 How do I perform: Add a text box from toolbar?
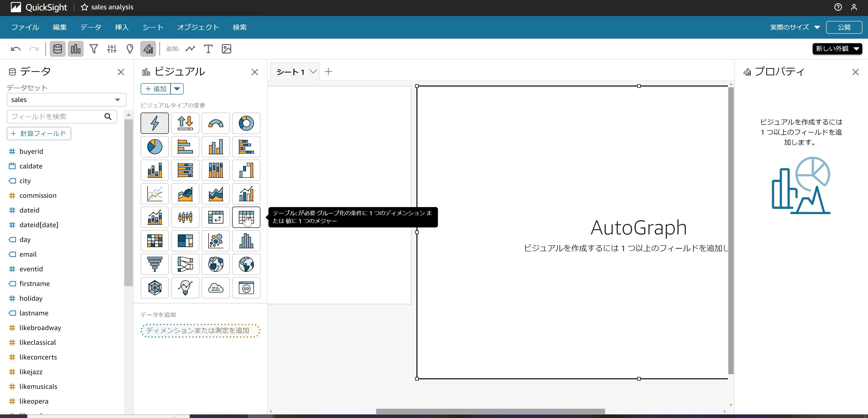point(208,49)
